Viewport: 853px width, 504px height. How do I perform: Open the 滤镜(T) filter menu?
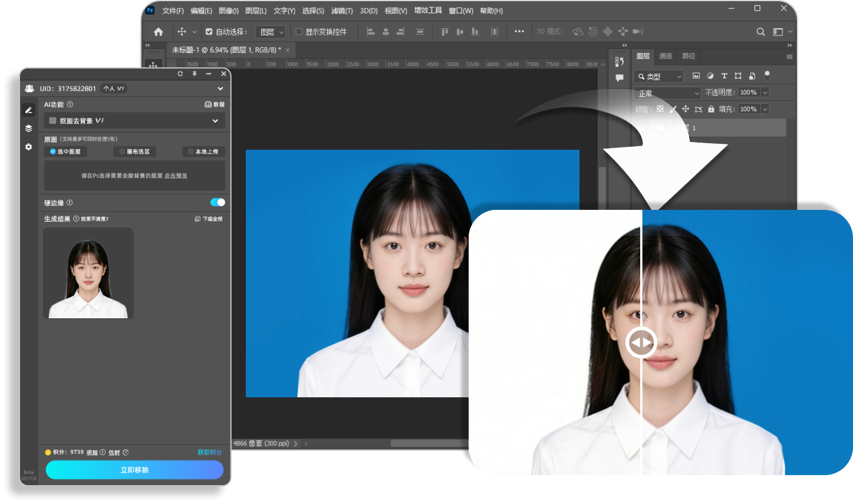coord(342,11)
